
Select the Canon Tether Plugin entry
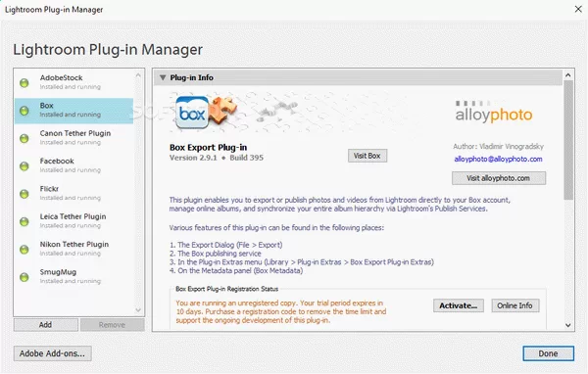pyautogui.click(x=73, y=138)
